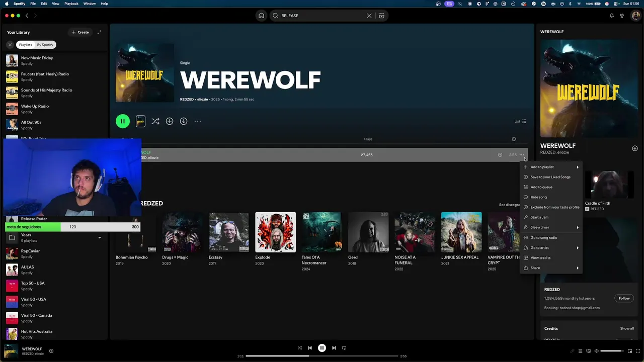Clear the search field with the X icon
This screenshot has height=362, width=644.
point(369,16)
